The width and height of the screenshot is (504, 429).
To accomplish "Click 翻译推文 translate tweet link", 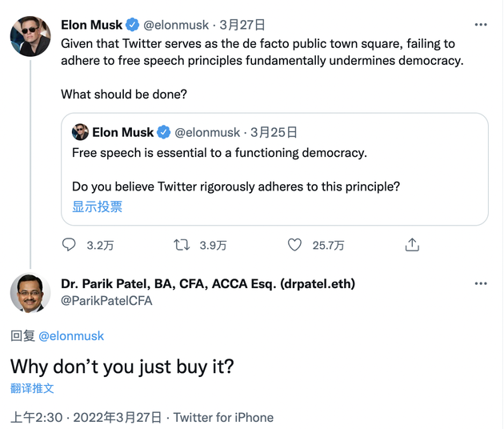I will coord(33,388).
